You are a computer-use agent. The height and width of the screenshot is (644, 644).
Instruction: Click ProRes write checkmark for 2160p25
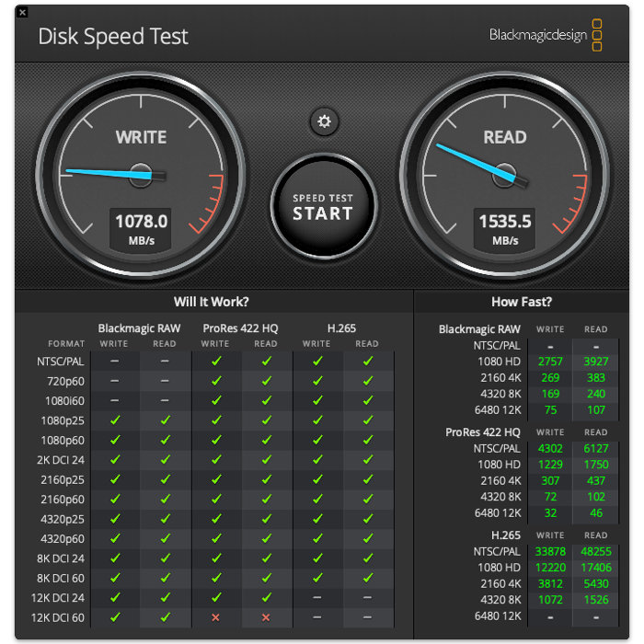pos(216,479)
